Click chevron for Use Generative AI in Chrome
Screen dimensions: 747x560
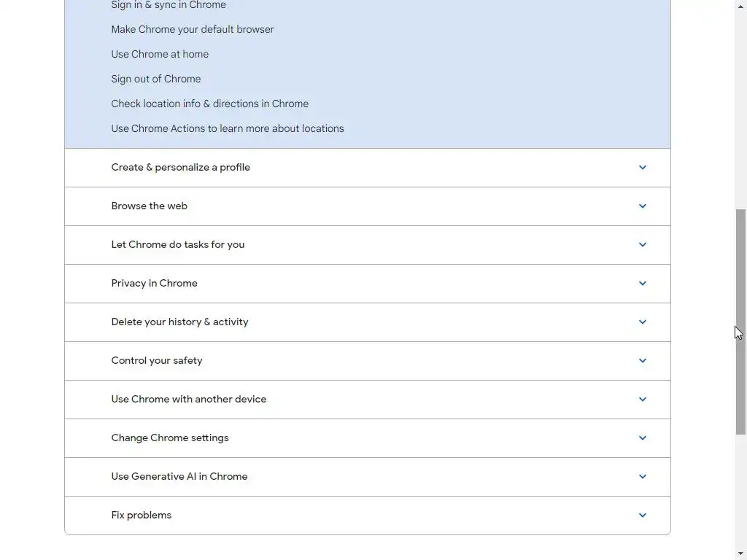pyautogui.click(x=642, y=476)
